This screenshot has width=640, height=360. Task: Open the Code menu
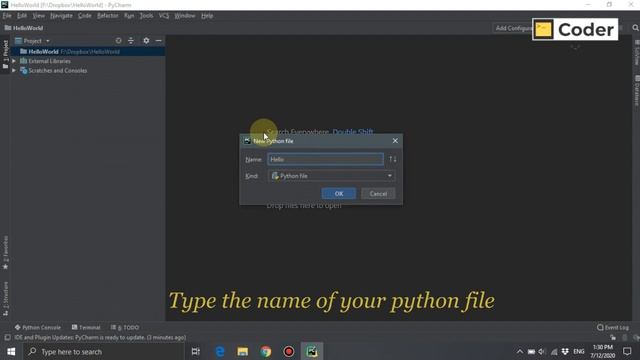point(84,16)
